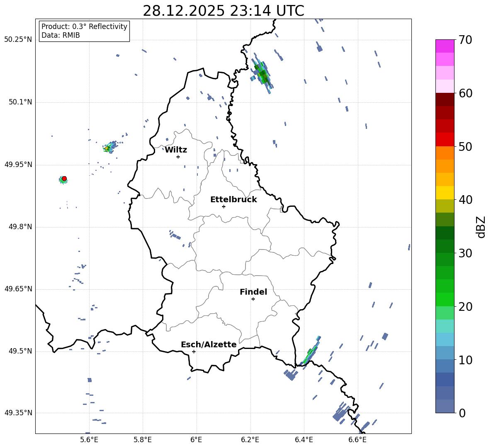Click the Wiltz station cross marker
The height and width of the screenshot is (448, 491).
[178, 157]
